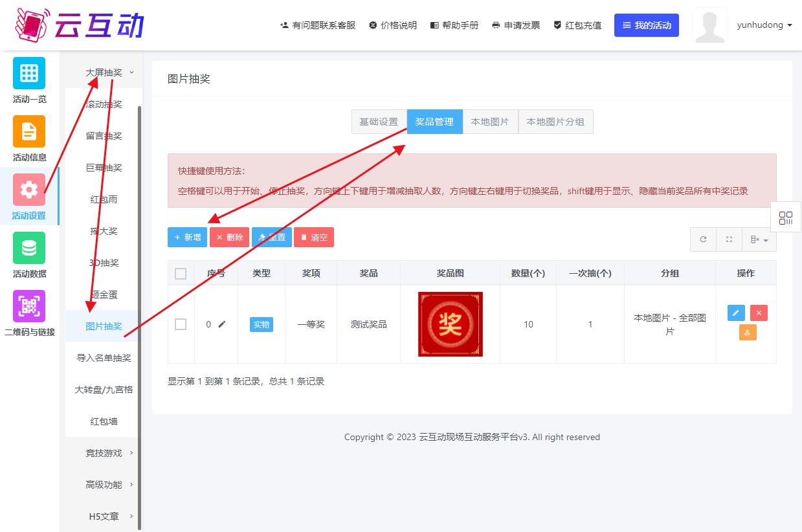Click the red 奖 prize image thumbnail
802x532 pixels.
[x=450, y=324]
